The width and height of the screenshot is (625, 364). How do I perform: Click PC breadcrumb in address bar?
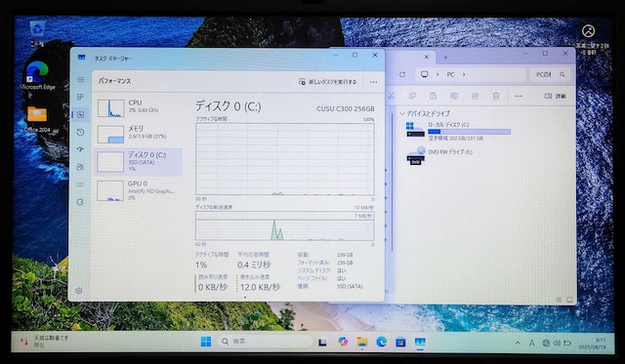point(451,74)
